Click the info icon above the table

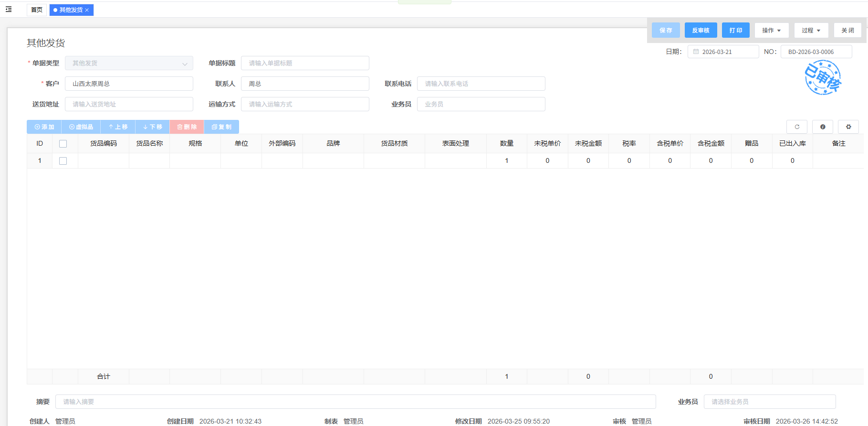[822, 127]
